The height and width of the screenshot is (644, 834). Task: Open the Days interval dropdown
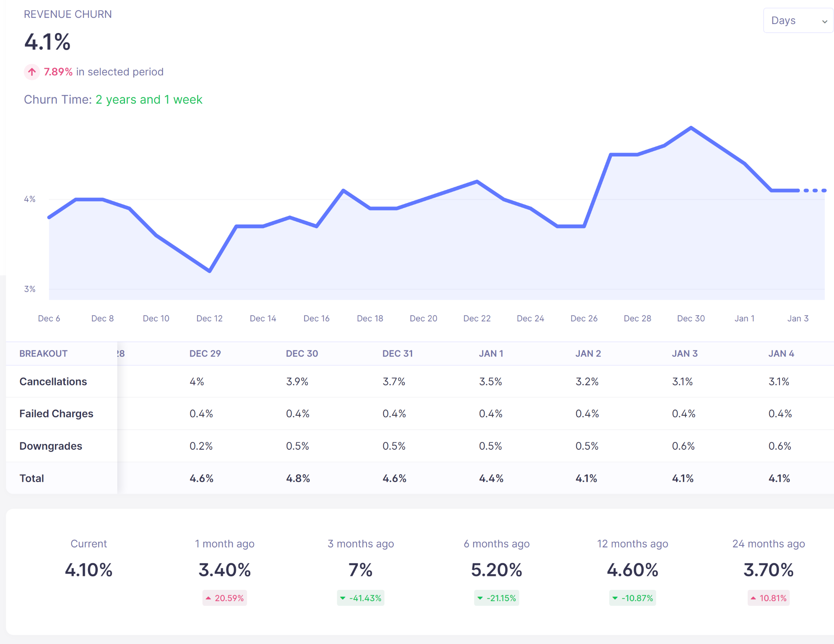coord(798,21)
